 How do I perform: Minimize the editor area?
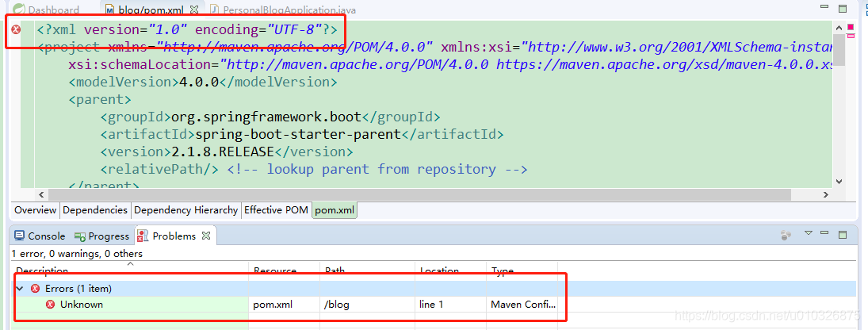pyautogui.click(x=825, y=8)
